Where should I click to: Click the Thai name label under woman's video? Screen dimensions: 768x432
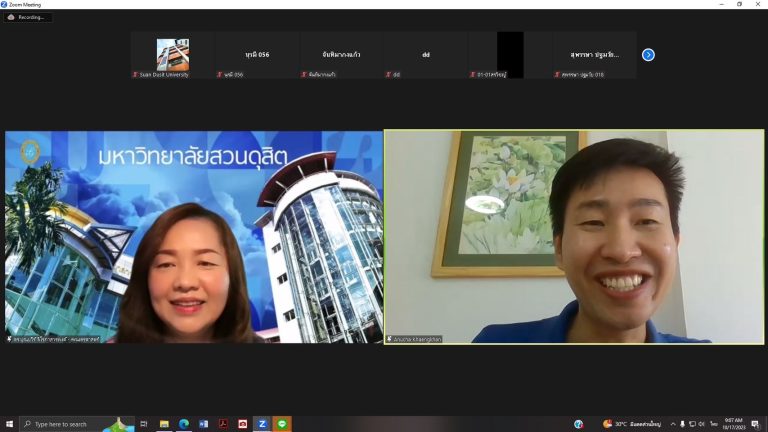pyautogui.click(x=53, y=339)
